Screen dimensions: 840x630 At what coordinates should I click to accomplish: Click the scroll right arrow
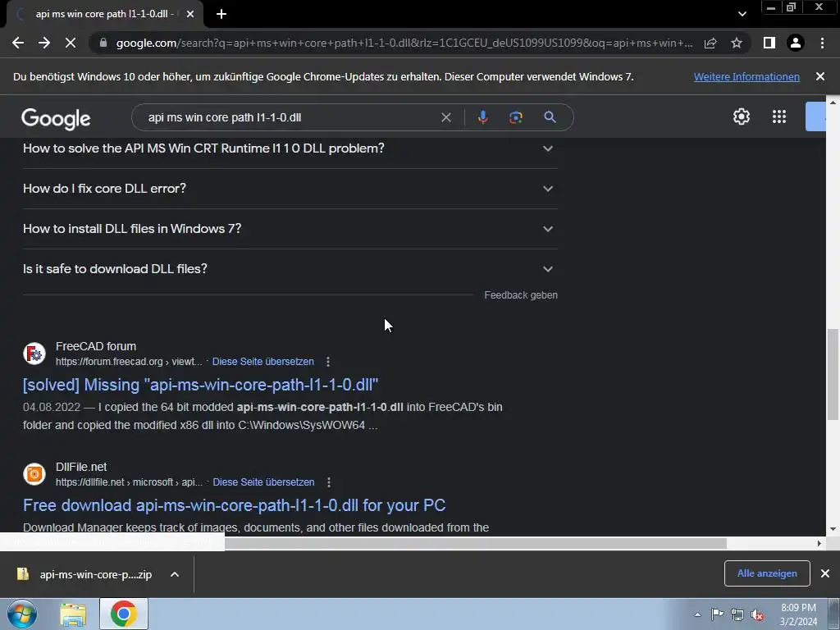tap(819, 543)
